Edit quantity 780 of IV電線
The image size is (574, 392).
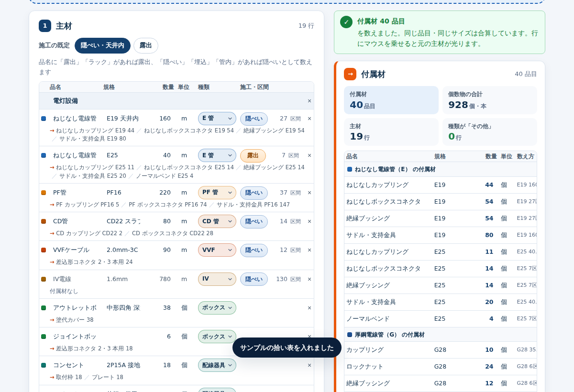pyautogui.click(x=161, y=279)
